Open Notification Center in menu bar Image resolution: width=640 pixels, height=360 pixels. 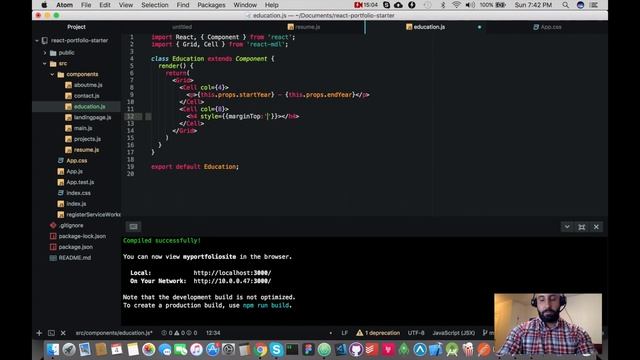coord(594,5)
